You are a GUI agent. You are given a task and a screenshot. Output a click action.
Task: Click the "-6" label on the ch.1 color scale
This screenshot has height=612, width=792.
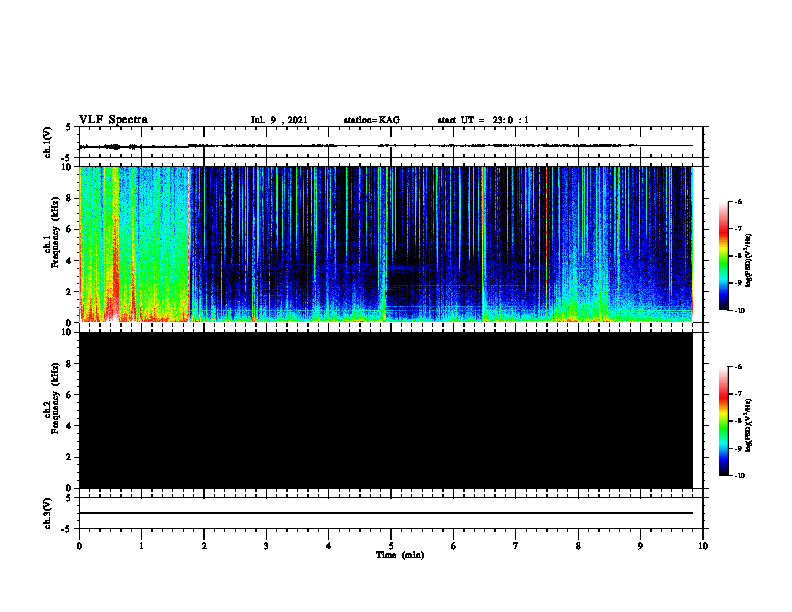pyautogui.click(x=738, y=201)
